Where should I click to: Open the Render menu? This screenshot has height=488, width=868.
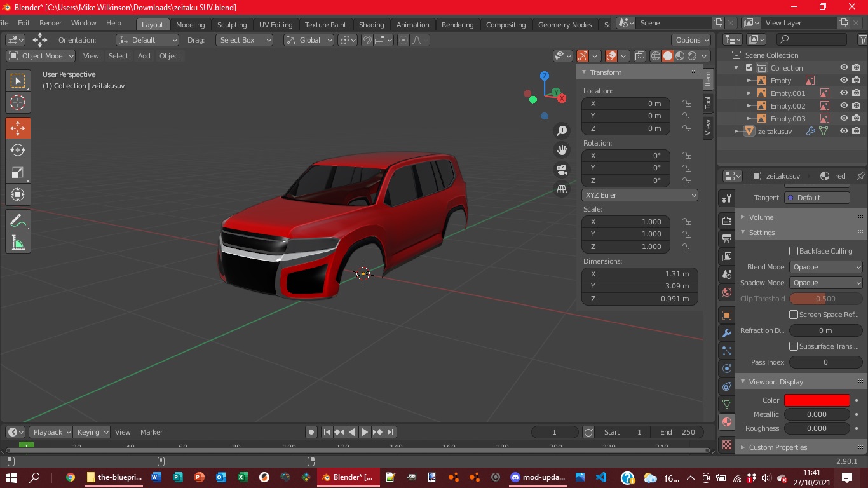tap(51, 23)
